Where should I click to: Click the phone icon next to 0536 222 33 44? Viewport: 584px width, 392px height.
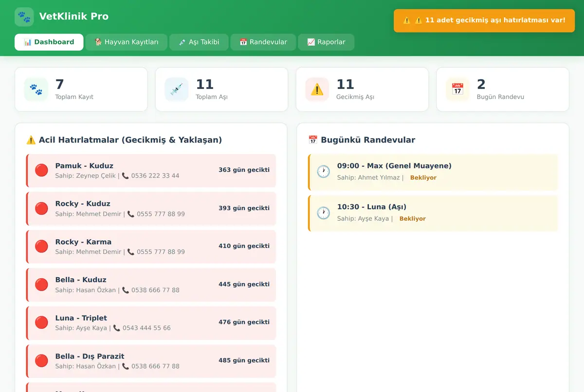[x=126, y=176]
